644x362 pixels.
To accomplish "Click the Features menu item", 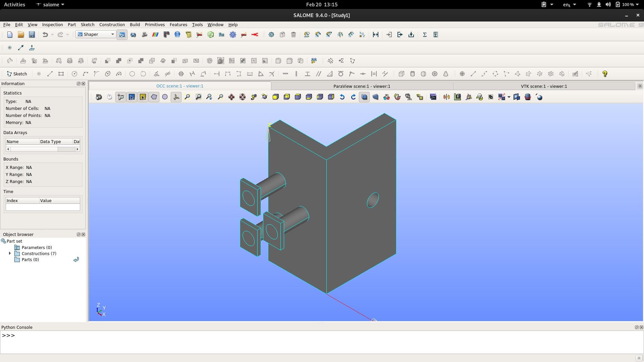I will (179, 24).
